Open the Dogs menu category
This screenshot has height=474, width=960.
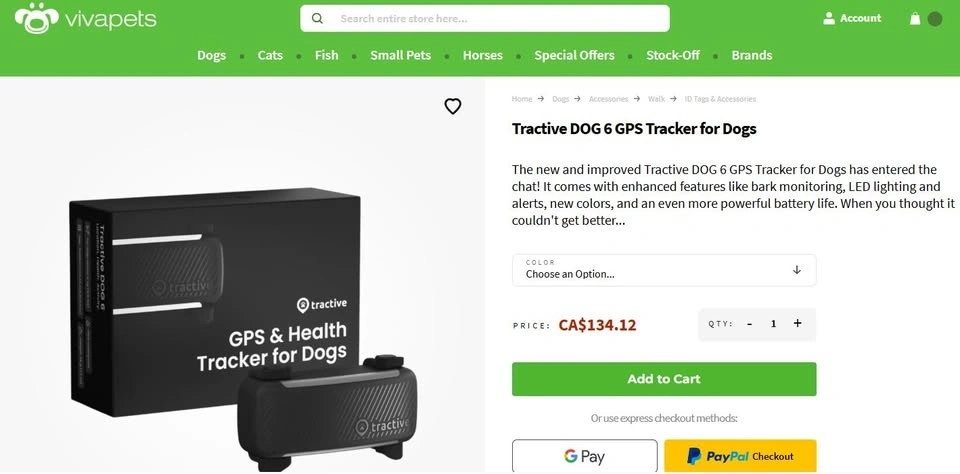pos(211,55)
